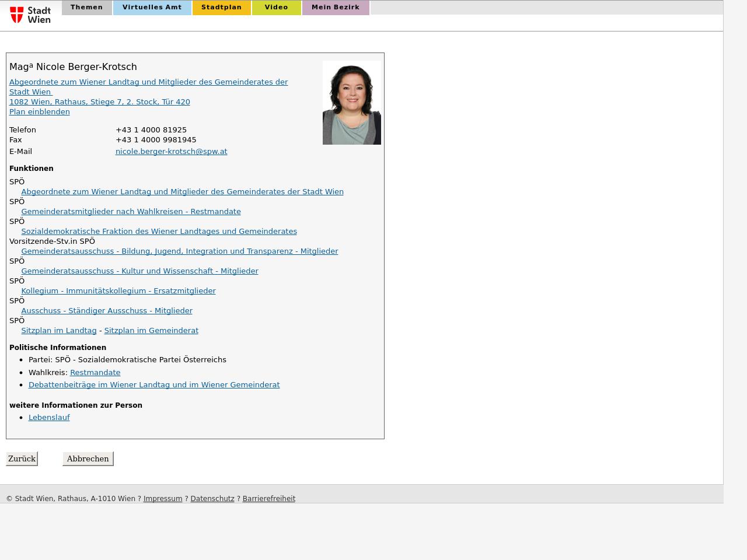
Task: Click the Plan einblenden link
Action: [40, 111]
